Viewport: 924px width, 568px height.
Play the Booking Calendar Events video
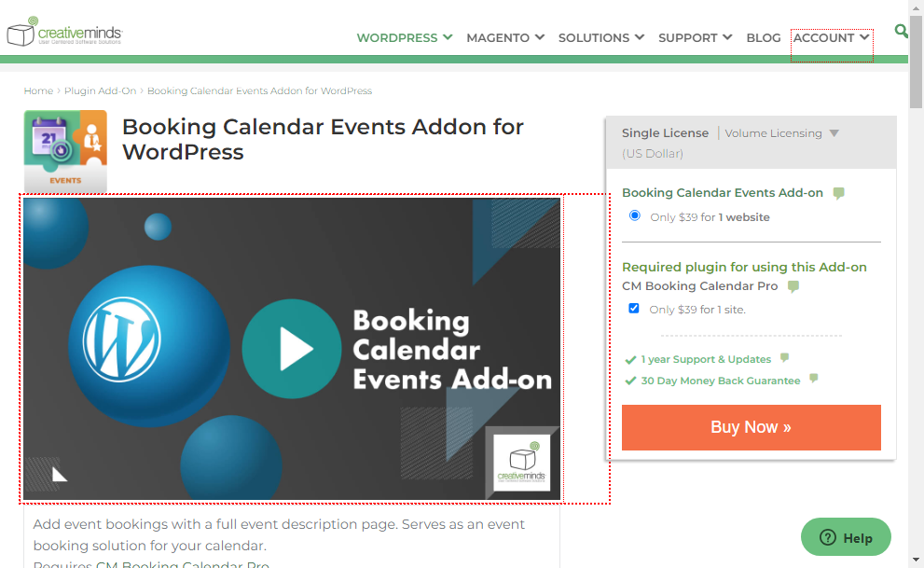[292, 349]
